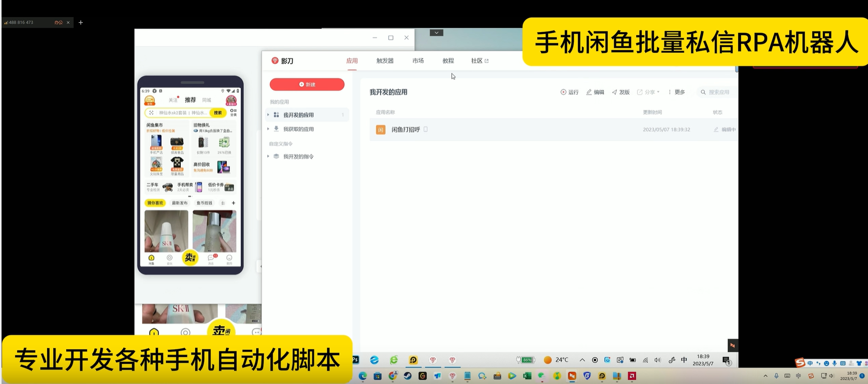Tap the SK-II white bottle listing photo
Viewport: 868px width, 384px height.
point(166,231)
